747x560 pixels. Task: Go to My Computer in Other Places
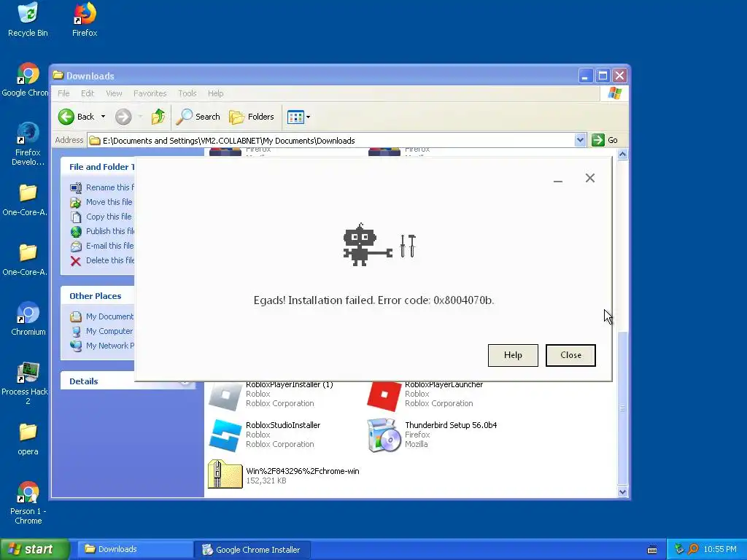coord(101,331)
